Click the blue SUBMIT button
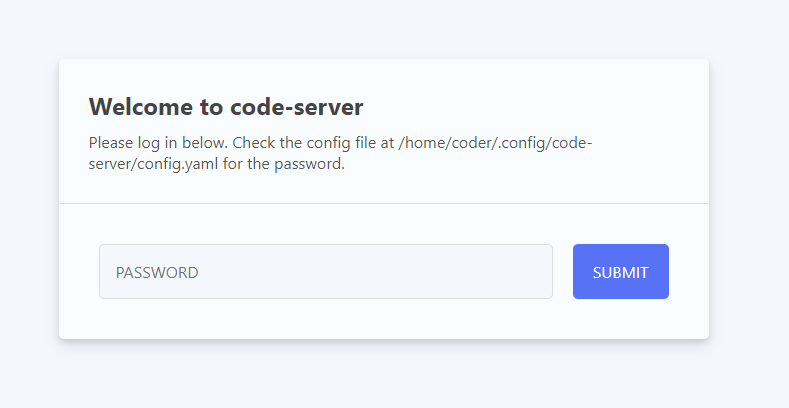The width and height of the screenshot is (789, 408). click(x=620, y=272)
